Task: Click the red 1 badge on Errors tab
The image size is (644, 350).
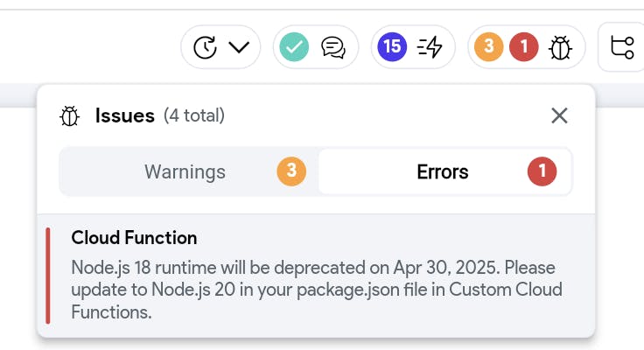Action: 542,172
